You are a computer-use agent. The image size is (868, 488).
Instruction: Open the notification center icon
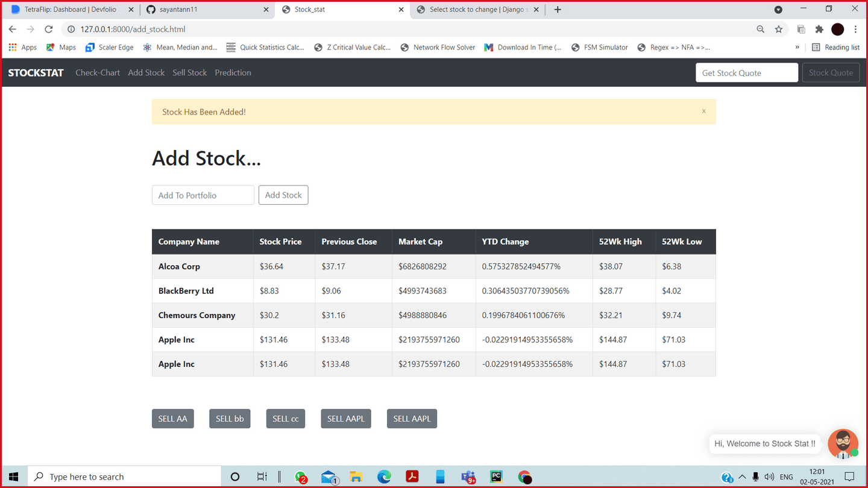[x=849, y=477]
